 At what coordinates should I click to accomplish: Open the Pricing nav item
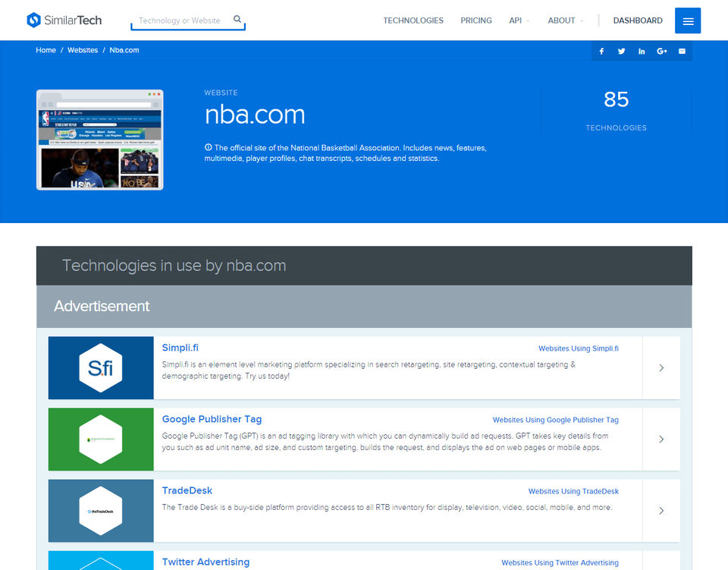(x=476, y=20)
